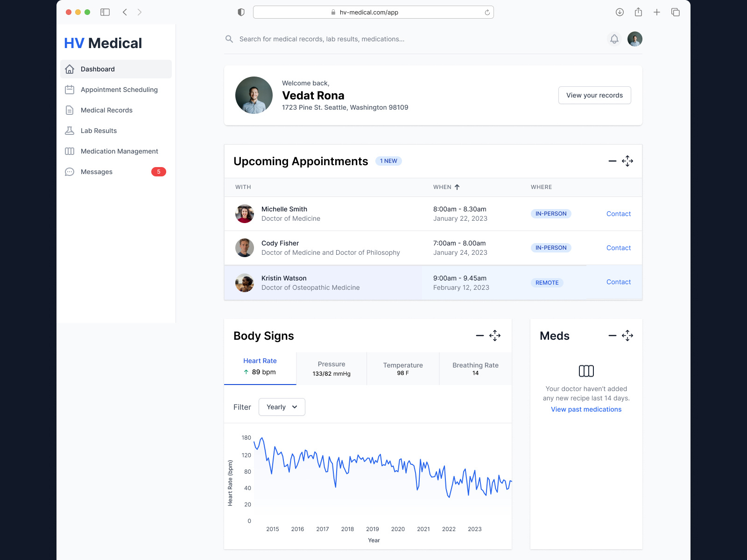Click Contact for Kristin Watson
The image size is (747, 560).
click(x=618, y=282)
